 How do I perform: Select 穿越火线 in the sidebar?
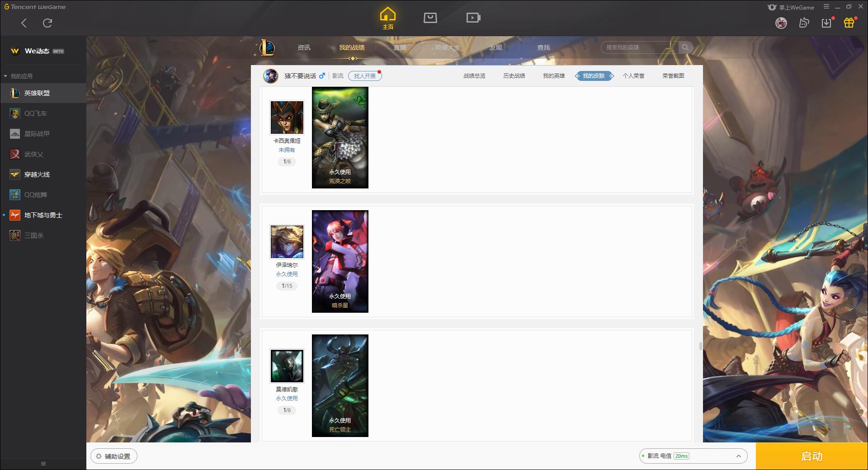(x=43, y=174)
